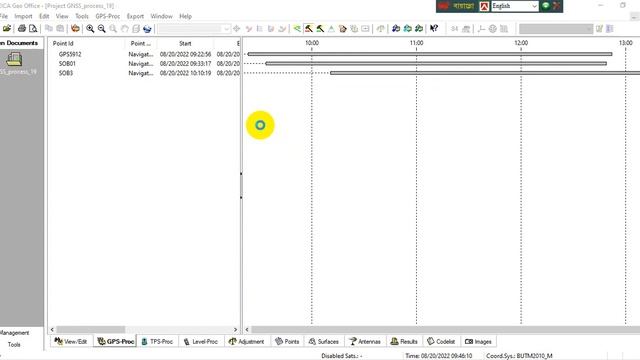Click the green third binoculars-style toolbar icon

[x=419, y=29]
